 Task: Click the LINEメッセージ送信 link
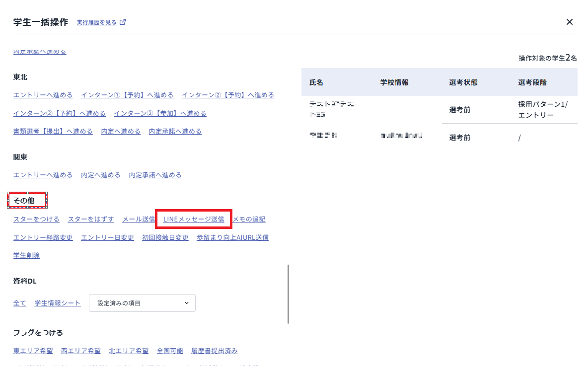(x=194, y=219)
